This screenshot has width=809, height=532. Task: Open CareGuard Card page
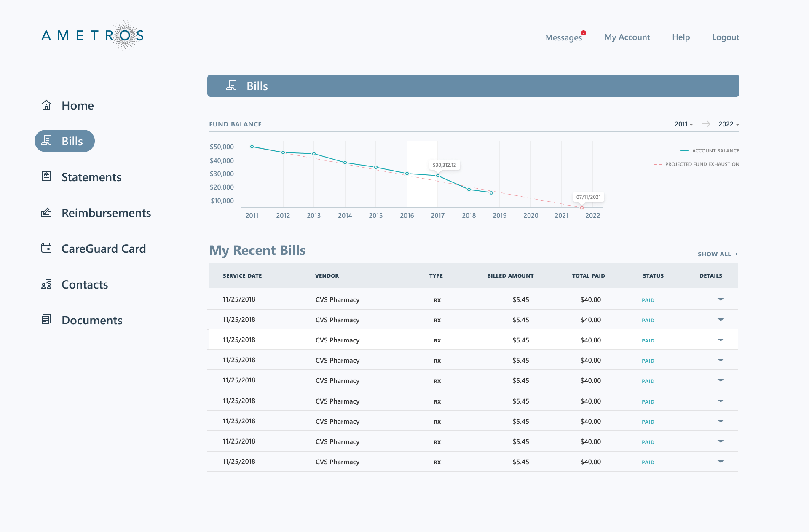coord(104,249)
